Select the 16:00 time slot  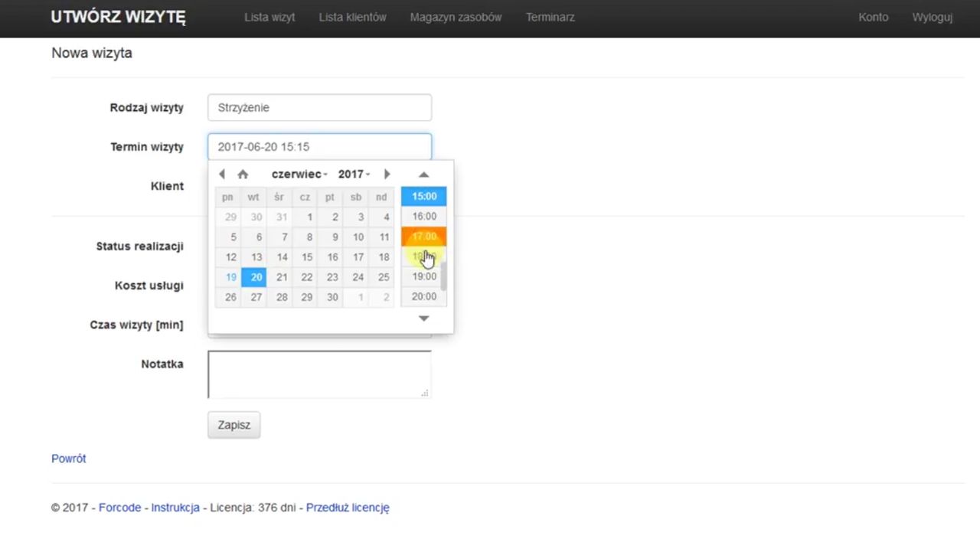click(424, 217)
